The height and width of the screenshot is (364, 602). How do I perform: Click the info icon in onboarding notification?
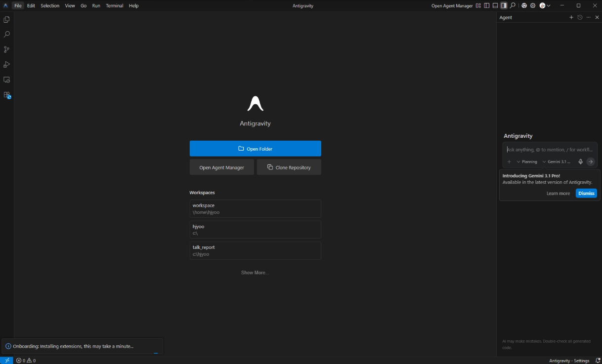[x=8, y=346]
